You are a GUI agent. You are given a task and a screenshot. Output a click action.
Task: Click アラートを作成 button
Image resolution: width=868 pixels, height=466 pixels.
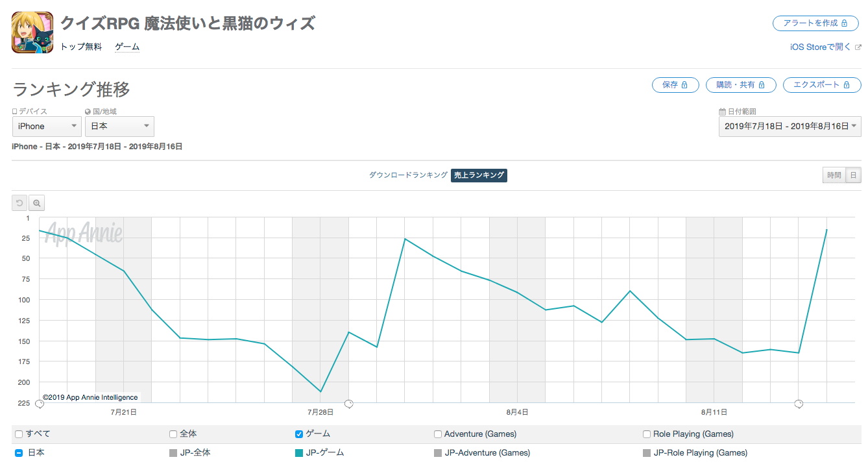817,23
